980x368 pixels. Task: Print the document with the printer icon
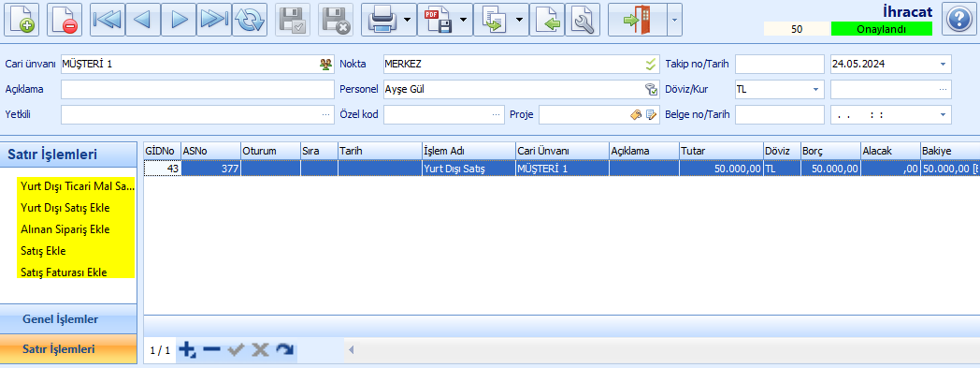[381, 20]
